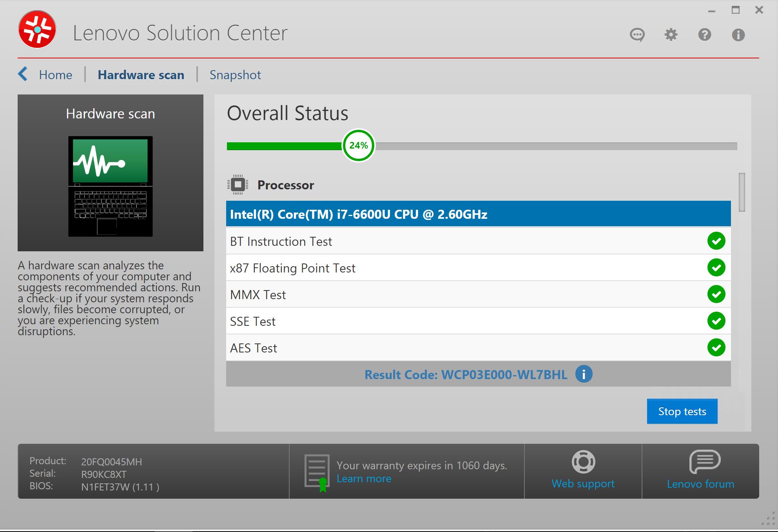Click the warranty document icon
This screenshot has height=532, width=778.
(317, 472)
